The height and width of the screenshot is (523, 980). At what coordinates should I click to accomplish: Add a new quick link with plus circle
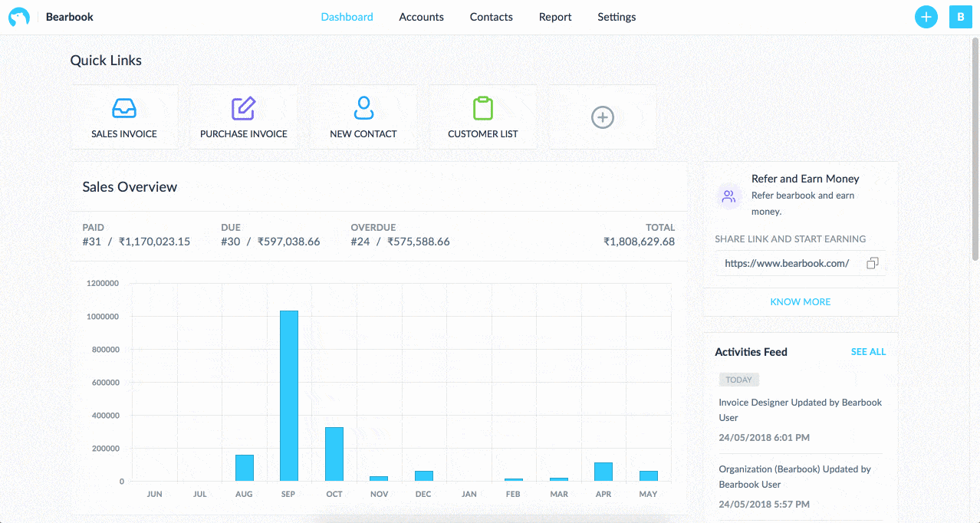603,117
